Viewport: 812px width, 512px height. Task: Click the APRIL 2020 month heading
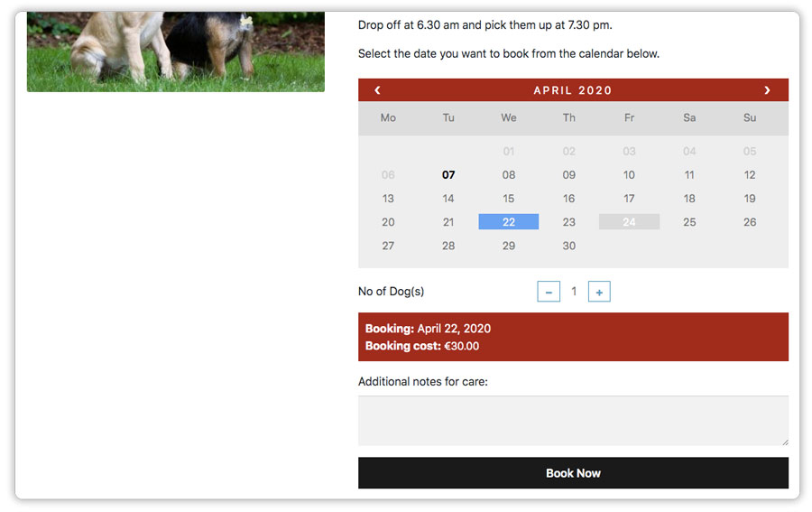pyautogui.click(x=573, y=90)
